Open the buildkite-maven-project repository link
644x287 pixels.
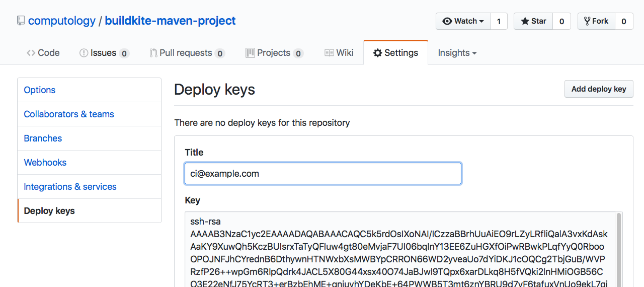click(x=170, y=21)
